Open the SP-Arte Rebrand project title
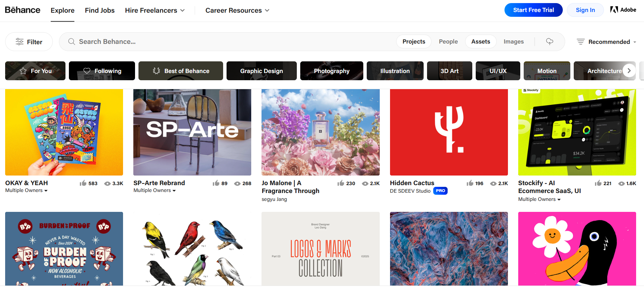Image resolution: width=644 pixels, height=289 pixels. tap(159, 183)
